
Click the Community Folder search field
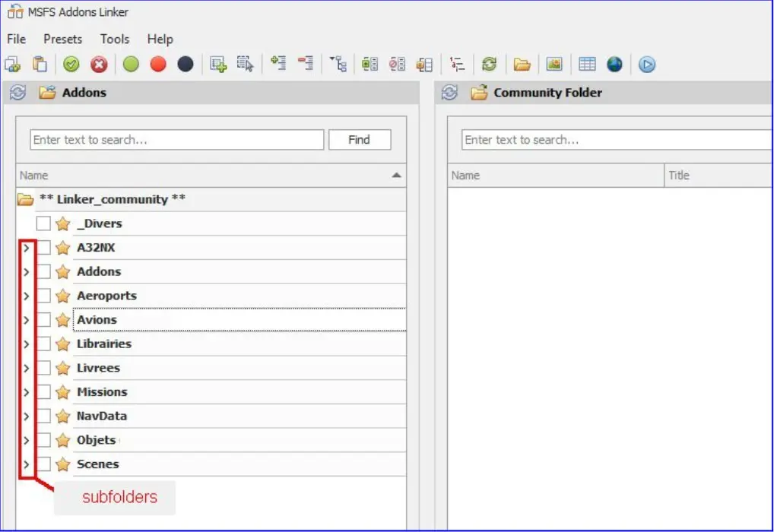[x=617, y=140]
